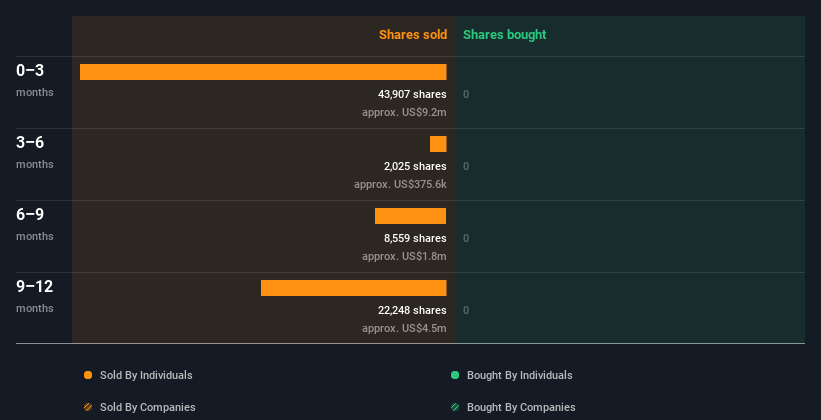Screen dimensions: 821x420
Task: Click the Shares sold column header
Action: coord(413,35)
